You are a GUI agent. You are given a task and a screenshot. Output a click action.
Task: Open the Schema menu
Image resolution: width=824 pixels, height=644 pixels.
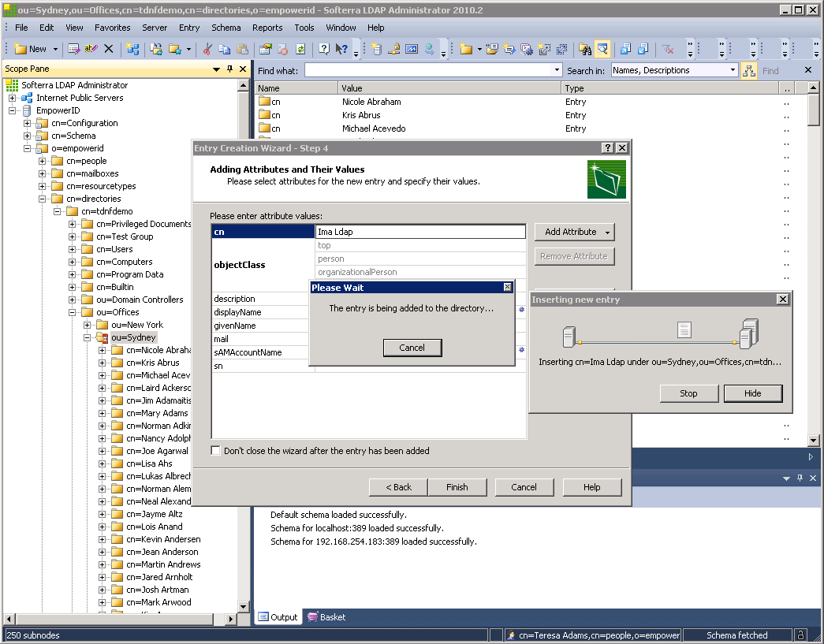tap(226, 28)
